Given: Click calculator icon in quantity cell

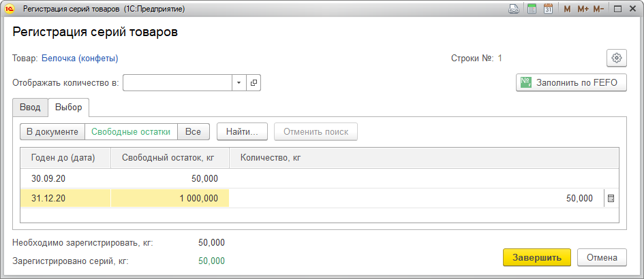Looking at the screenshot, I should click(x=611, y=199).
